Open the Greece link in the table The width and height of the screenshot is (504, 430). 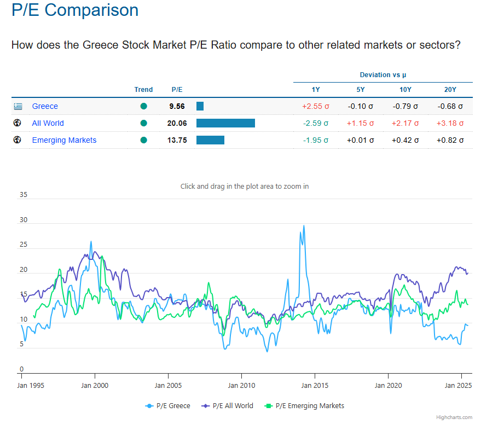pyautogui.click(x=45, y=106)
